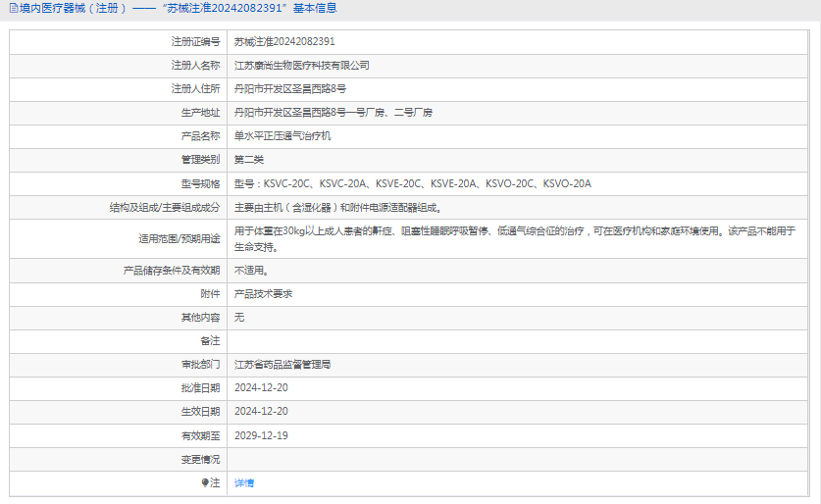Screen dimensions: 821x504
Task: Click intended use text about 30kg patients
Action: (515, 238)
